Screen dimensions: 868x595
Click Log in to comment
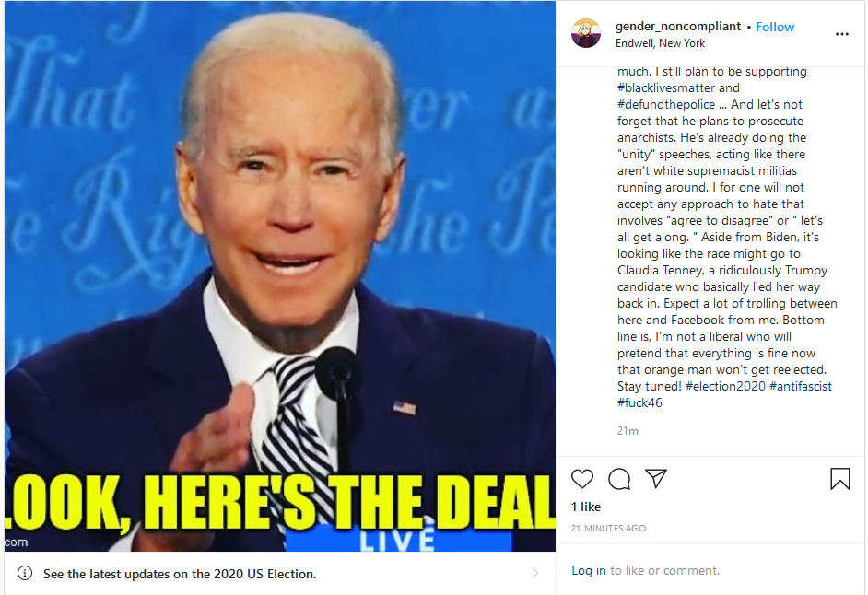589,571
